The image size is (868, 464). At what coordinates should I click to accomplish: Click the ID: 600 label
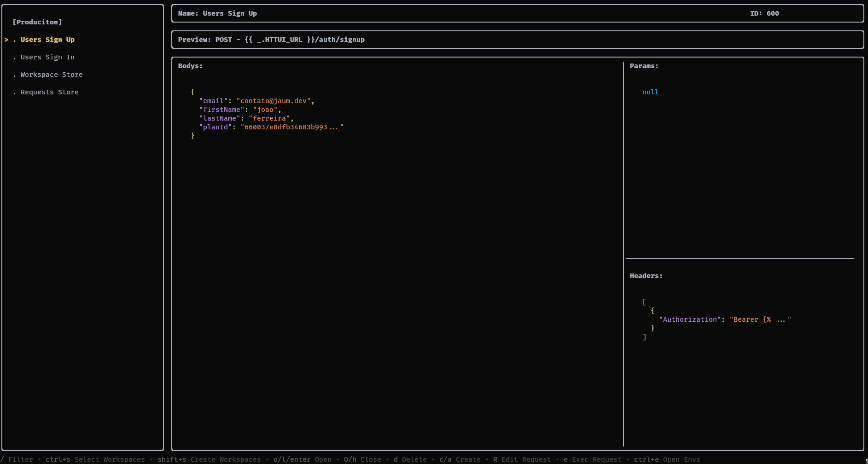pyautogui.click(x=764, y=13)
